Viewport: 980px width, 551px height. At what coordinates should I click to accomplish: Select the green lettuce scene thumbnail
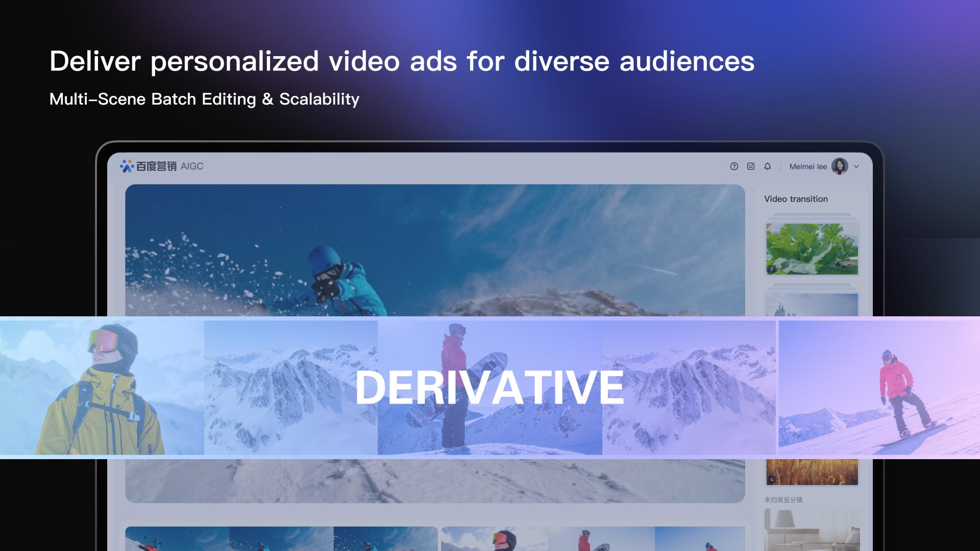(x=812, y=248)
